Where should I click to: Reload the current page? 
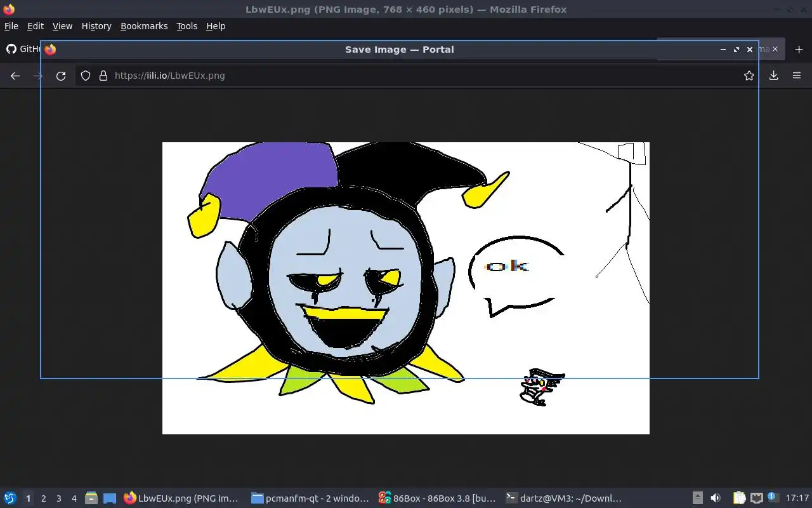[61, 76]
